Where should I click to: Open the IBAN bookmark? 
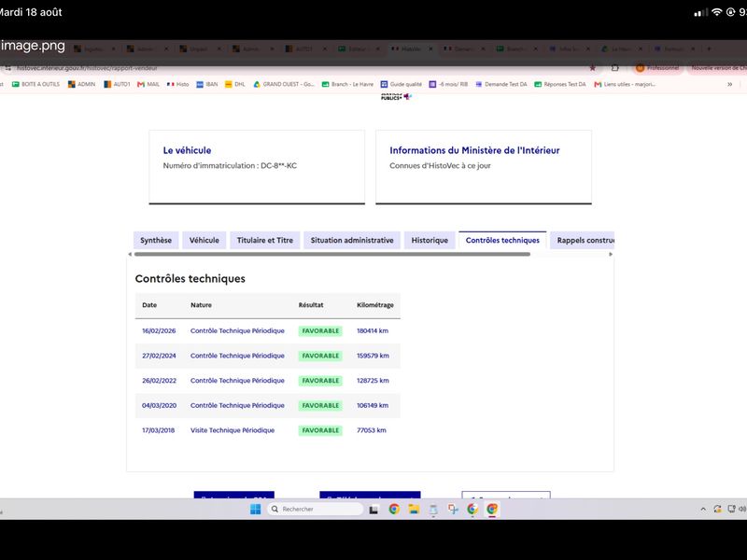click(x=207, y=84)
